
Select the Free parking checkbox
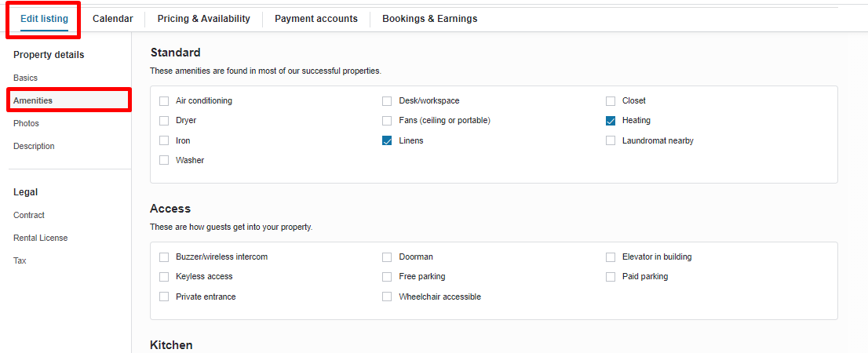387,277
